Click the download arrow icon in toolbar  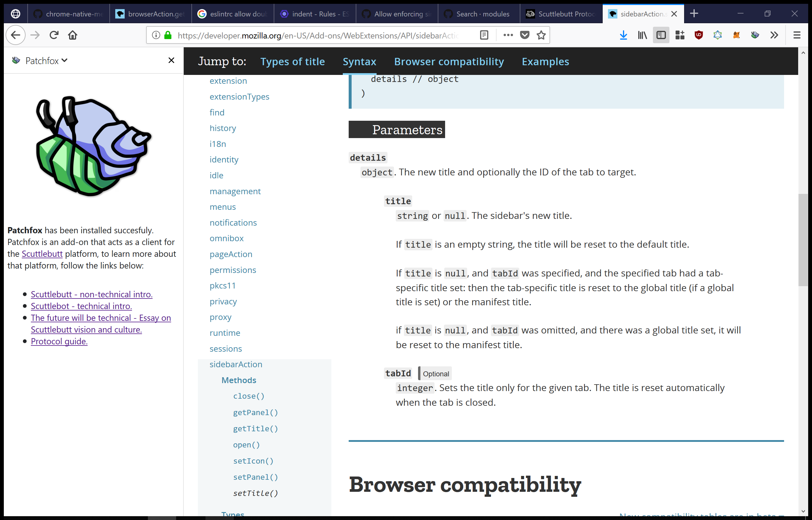[624, 35]
